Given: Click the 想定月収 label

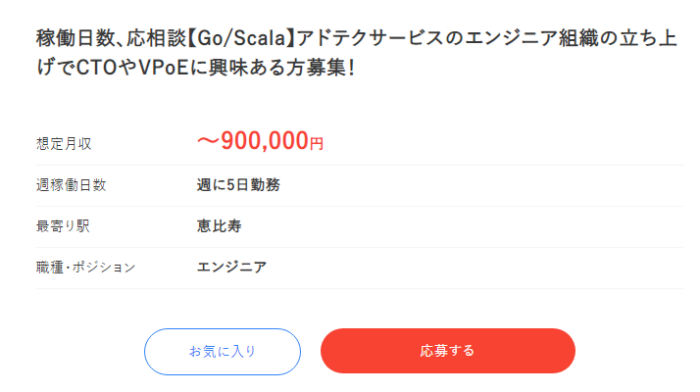Looking at the screenshot, I should coord(64,144).
